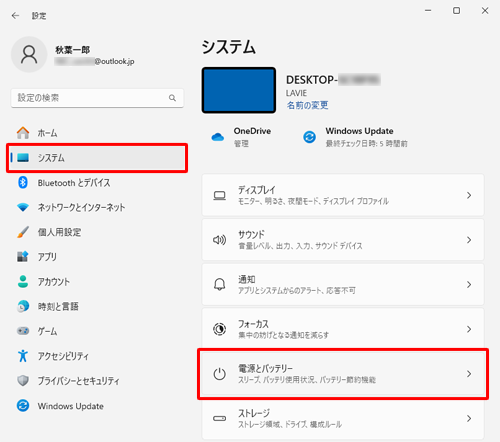Expand the サウンド row chevron

pyautogui.click(x=469, y=240)
